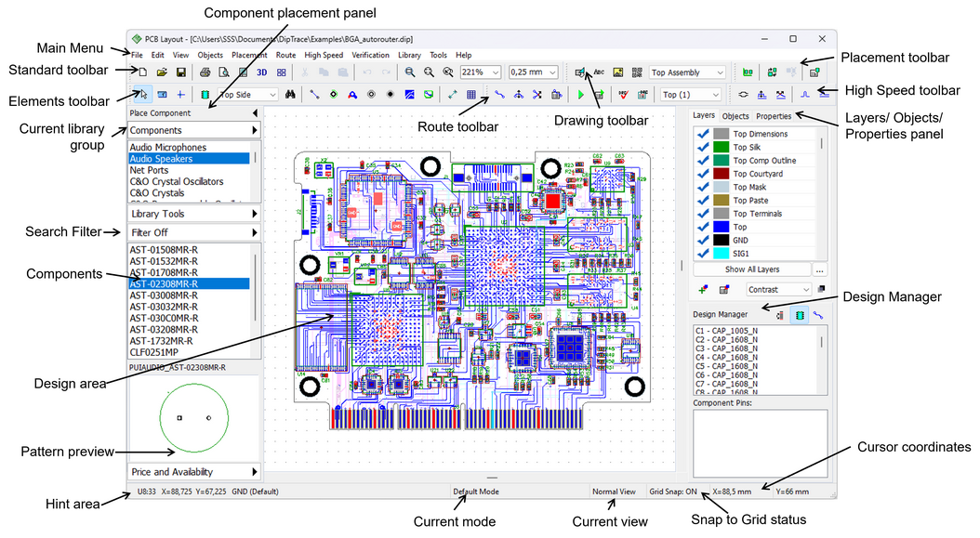Show components in the Design Manager

(x=800, y=315)
